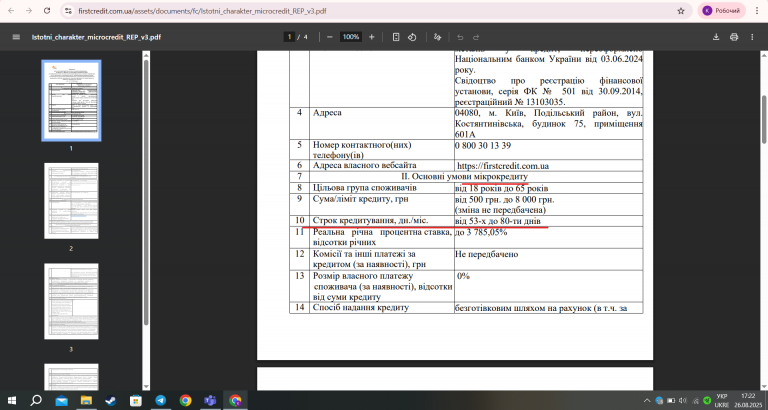
Task: Launch Steam from the taskbar
Action: click(x=111, y=400)
